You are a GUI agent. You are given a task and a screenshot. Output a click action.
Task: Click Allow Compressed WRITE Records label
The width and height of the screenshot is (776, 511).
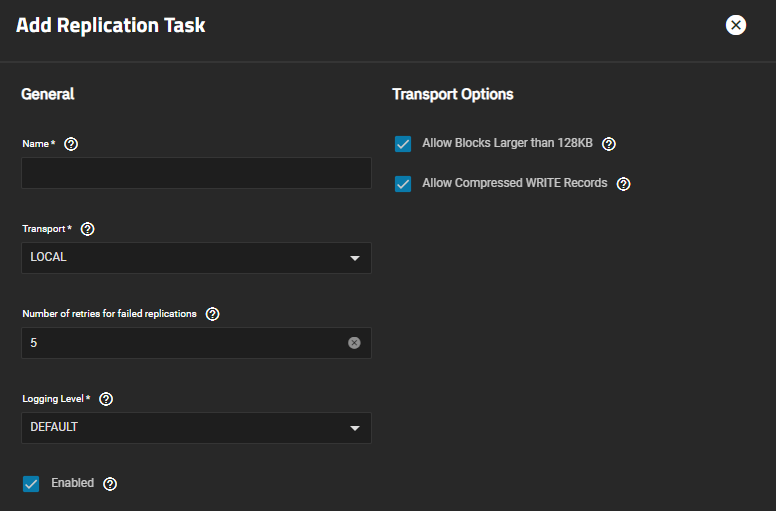point(515,183)
